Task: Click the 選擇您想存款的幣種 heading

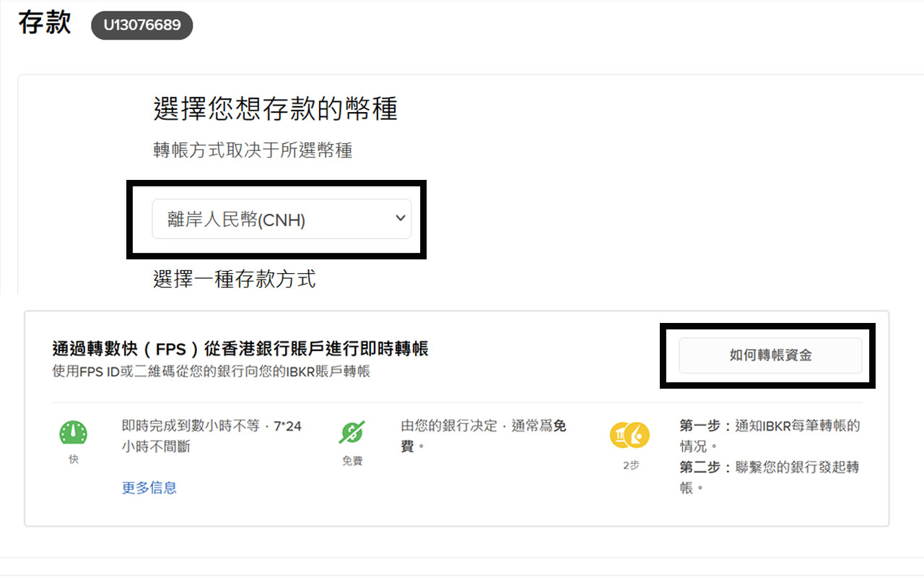Action: tap(275, 109)
